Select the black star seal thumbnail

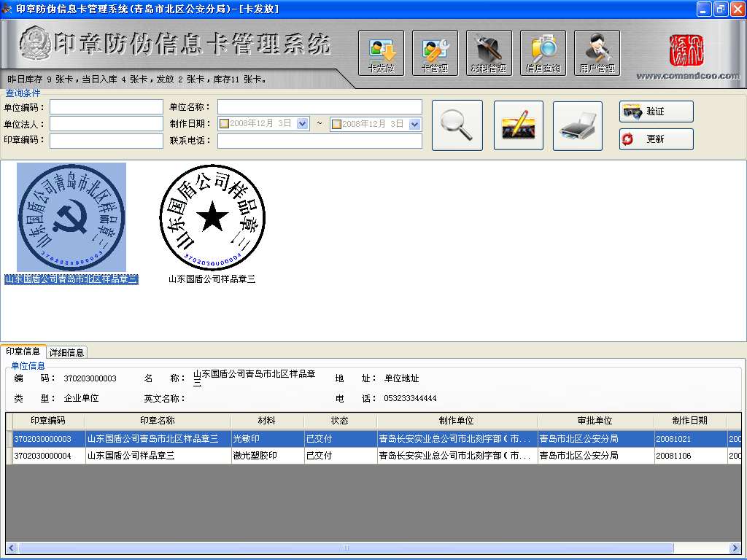(212, 217)
